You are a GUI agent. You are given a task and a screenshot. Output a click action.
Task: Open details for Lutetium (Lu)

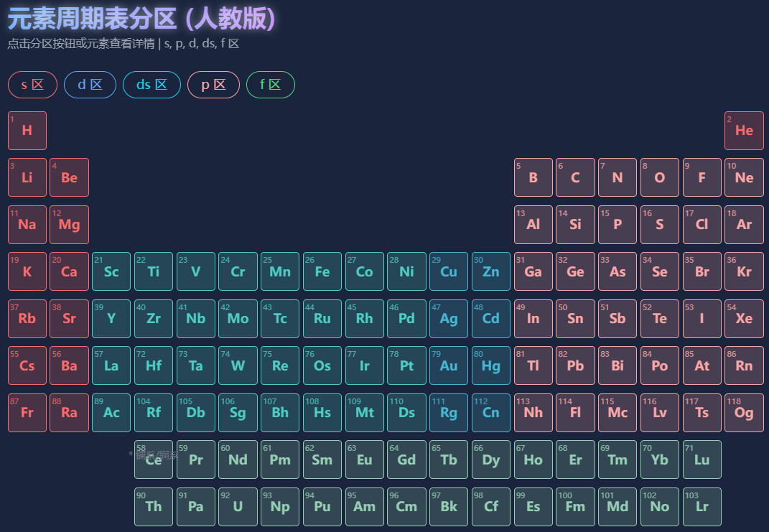coord(702,459)
